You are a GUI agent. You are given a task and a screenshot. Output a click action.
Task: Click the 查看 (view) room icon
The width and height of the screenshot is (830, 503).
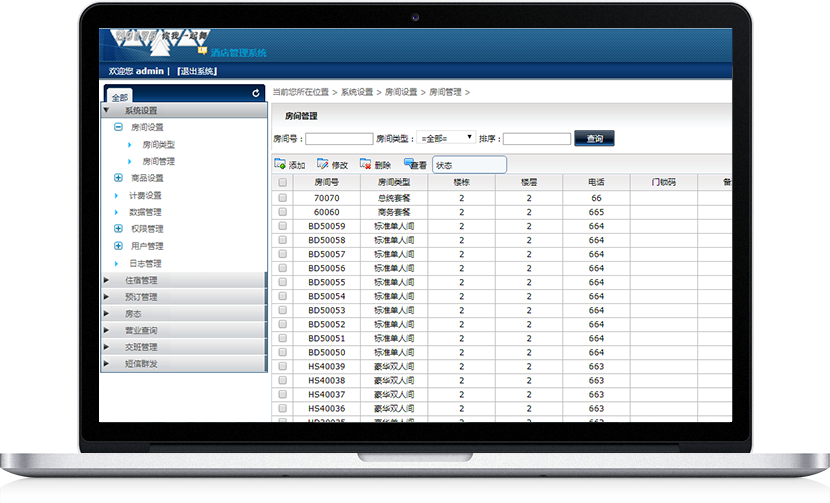[409, 164]
